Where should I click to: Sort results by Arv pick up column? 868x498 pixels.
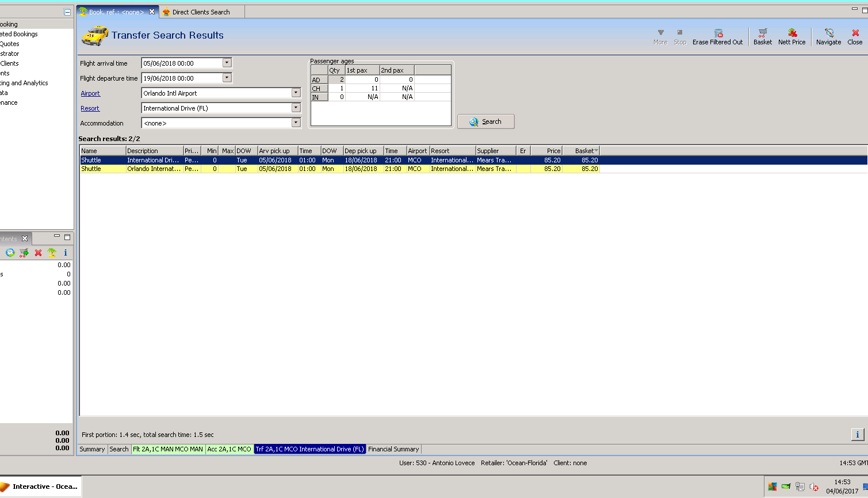click(278, 151)
